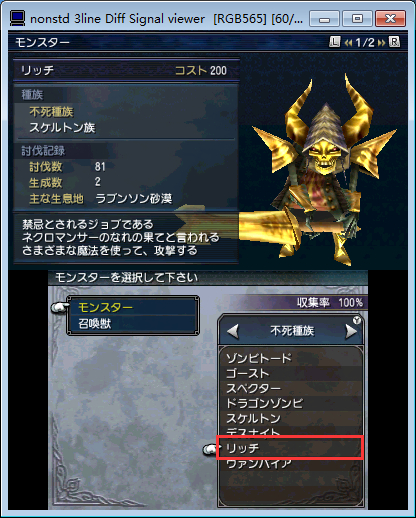Select the モンスター menu entry
Image resolution: width=416 pixels, height=518 pixels.
click(132, 307)
